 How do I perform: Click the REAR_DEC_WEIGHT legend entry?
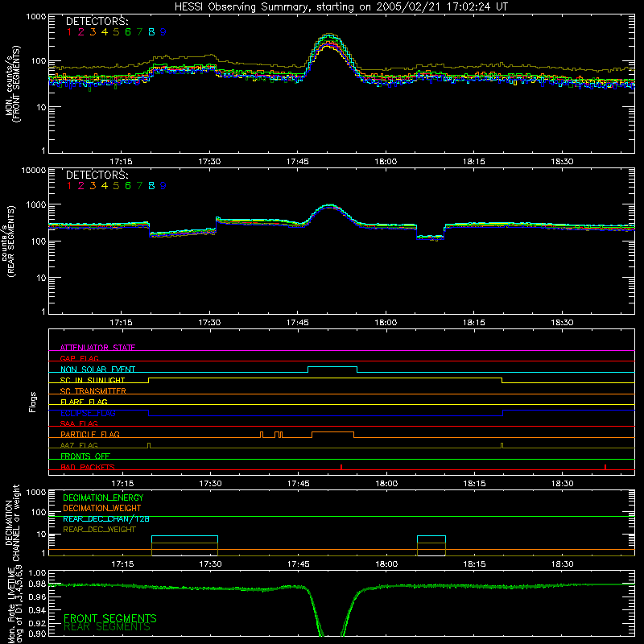tap(99, 530)
